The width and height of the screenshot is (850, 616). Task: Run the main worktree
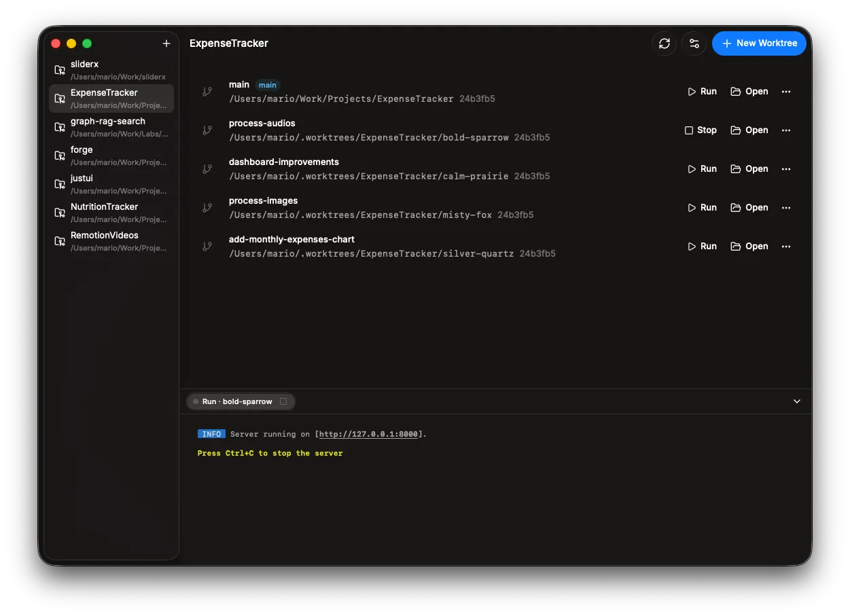pyautogui.click(x=702, y=92)
